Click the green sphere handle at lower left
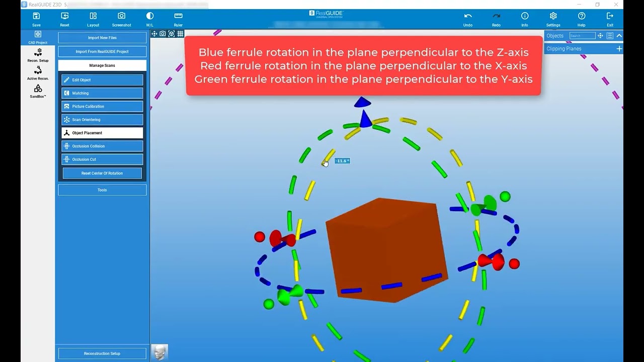Screen dimensions: 644x362 click(269, 304)
